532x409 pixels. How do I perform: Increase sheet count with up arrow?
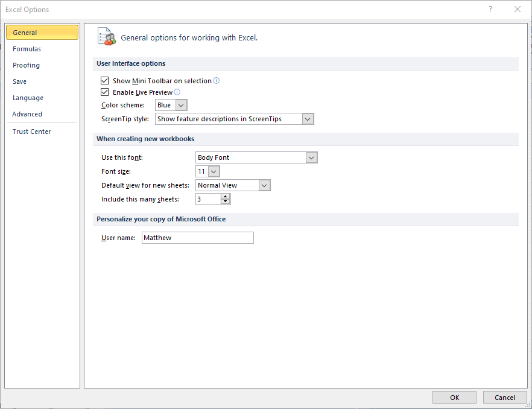point(226,197)
